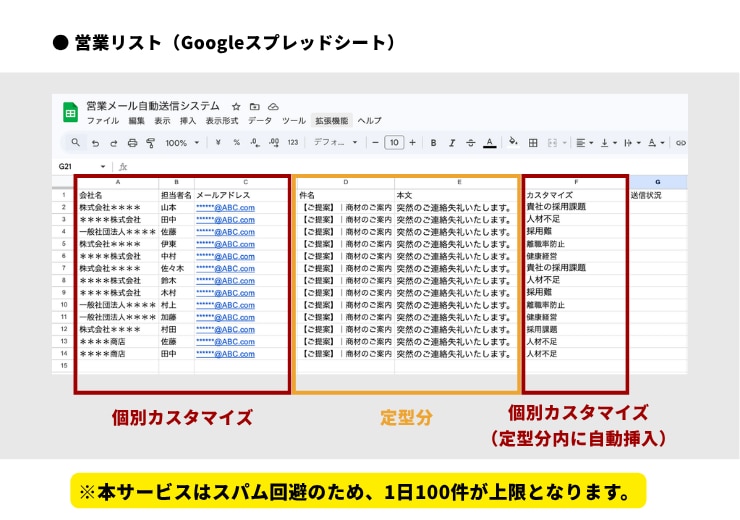This screenshot has width=740, height=520.
Task: Toggle strikethrough formatting
Action: click(471, 143)
